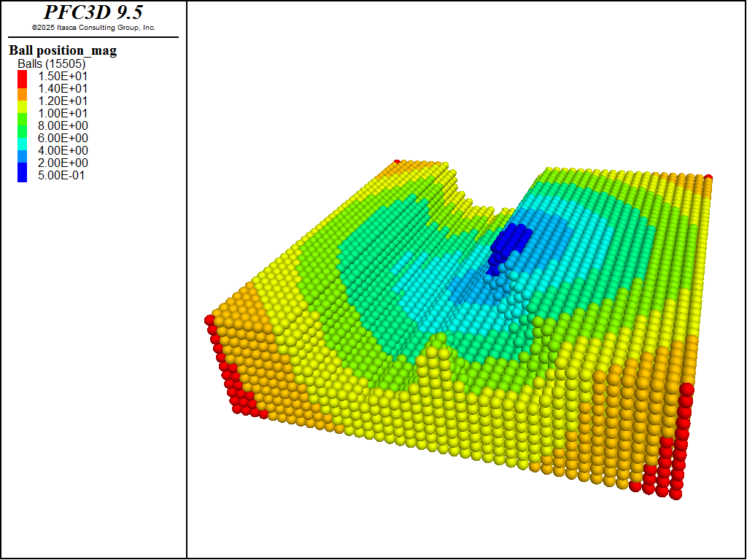Click the Itasca Consulting Group copyright line

(x=93, y=28)
